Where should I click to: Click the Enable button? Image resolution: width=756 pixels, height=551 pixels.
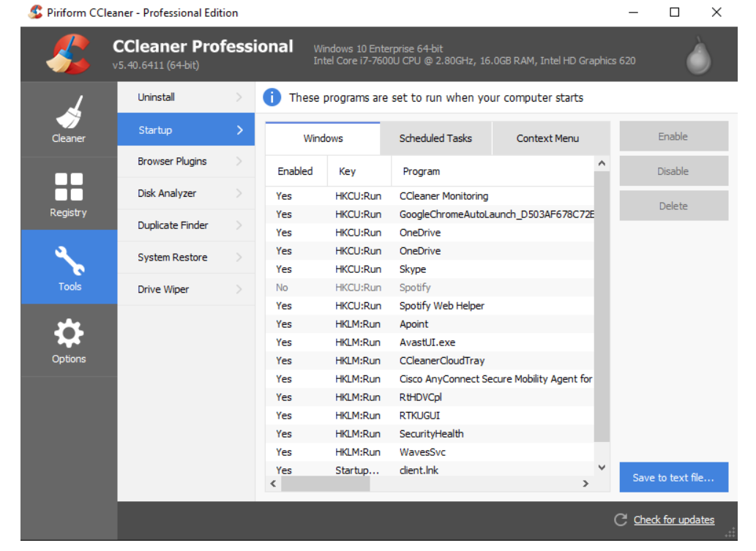pos(673,136)
